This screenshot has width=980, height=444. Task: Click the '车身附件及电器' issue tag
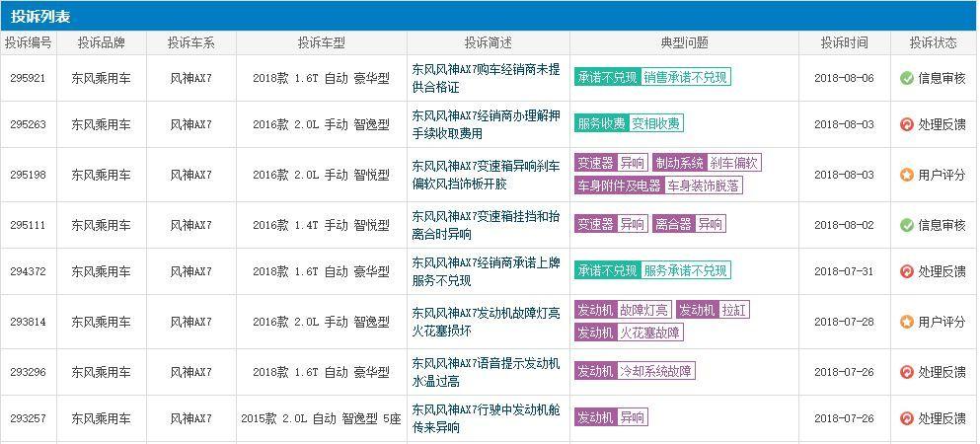pos(620,185)
